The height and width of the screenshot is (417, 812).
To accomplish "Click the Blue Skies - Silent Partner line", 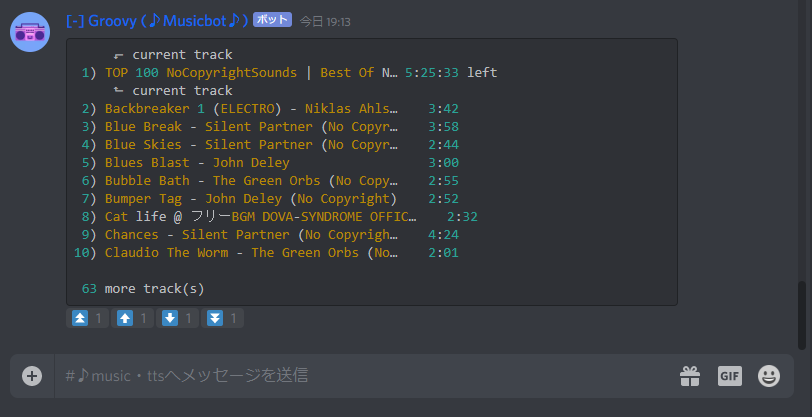I will [270, 145].
